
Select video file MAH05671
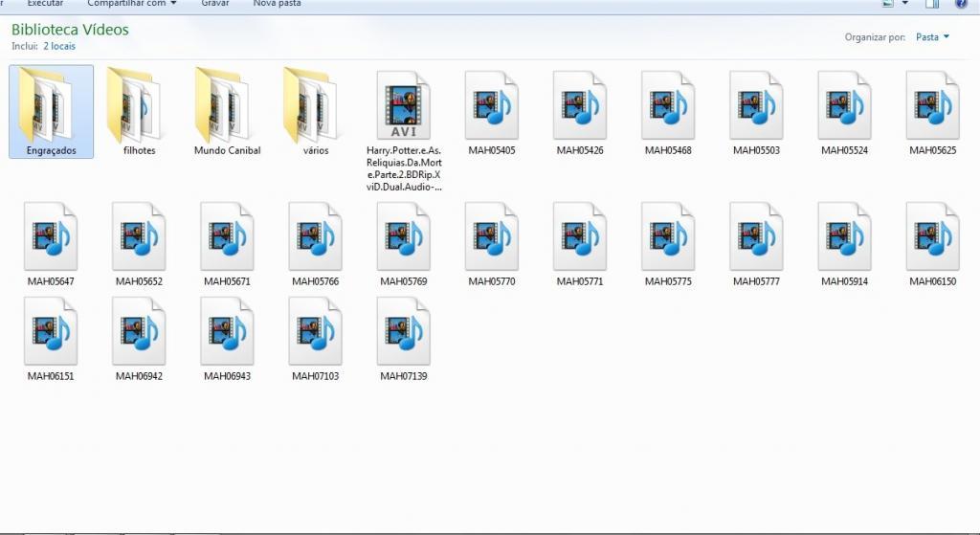point(227,244)
